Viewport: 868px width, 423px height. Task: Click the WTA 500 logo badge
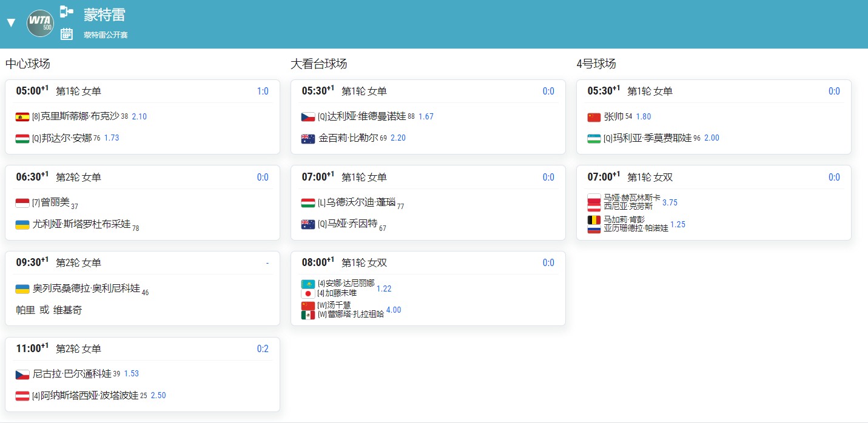[41, 23]
